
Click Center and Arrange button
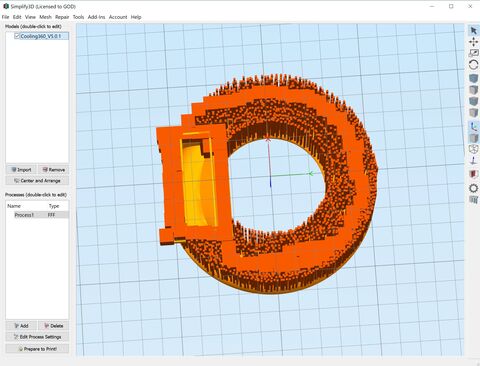click(37, 181)
